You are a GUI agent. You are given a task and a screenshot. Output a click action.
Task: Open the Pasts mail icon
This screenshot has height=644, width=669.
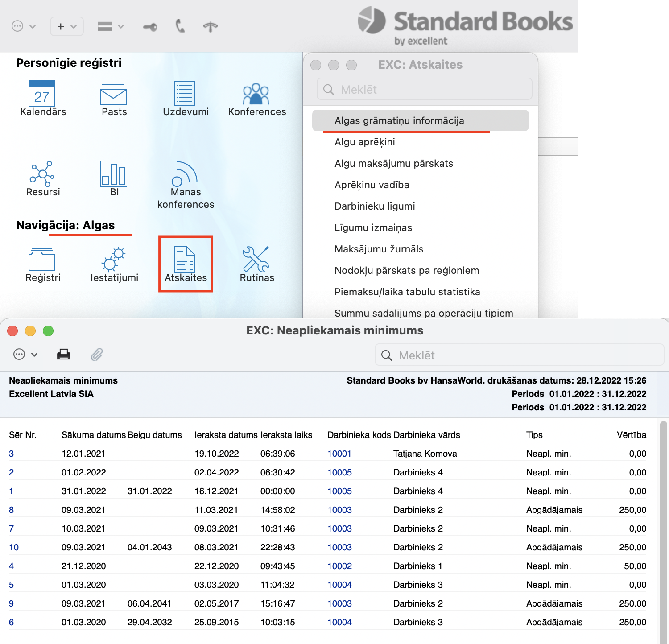point(113,94)
